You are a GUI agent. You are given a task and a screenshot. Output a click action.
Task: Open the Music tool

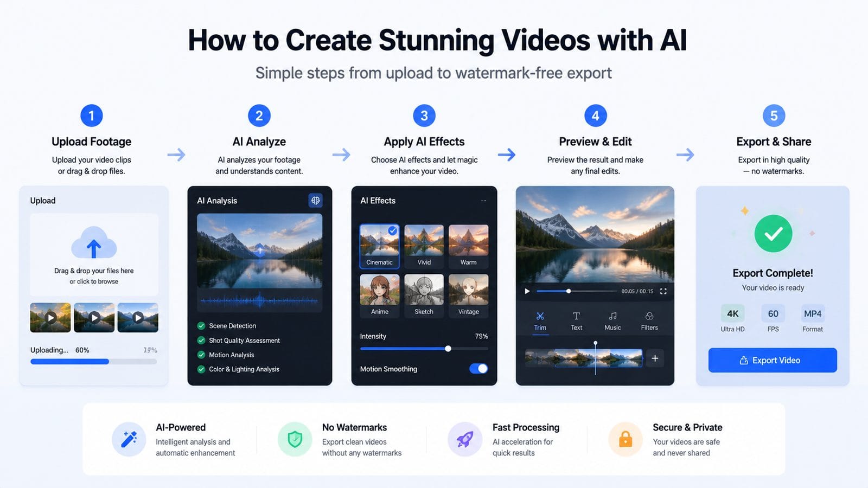(612, 321)
